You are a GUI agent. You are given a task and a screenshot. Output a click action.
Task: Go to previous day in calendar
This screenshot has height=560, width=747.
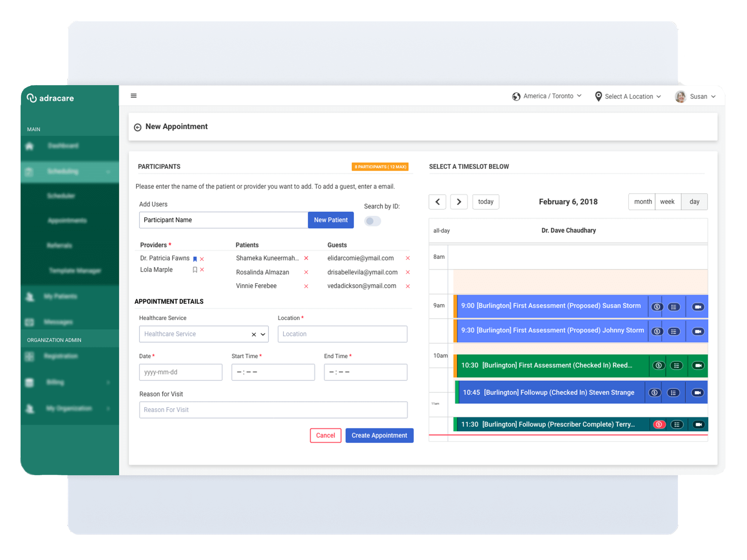437,202
